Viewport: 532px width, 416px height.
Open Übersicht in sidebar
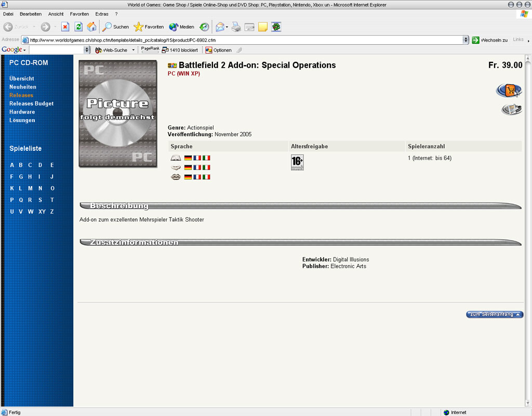point(22,79)
